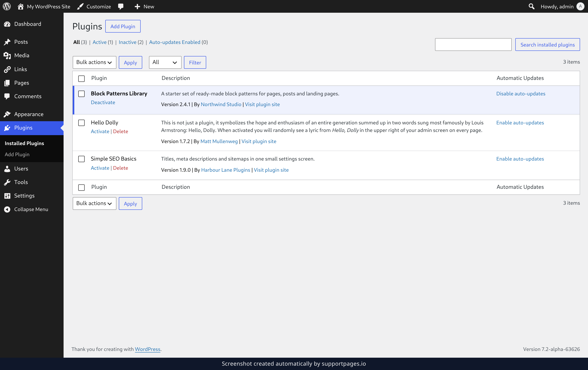This screenshot has width=588, height=370.
Task: Open Dashboard from the sidebar icon
Action: [7, 24]
